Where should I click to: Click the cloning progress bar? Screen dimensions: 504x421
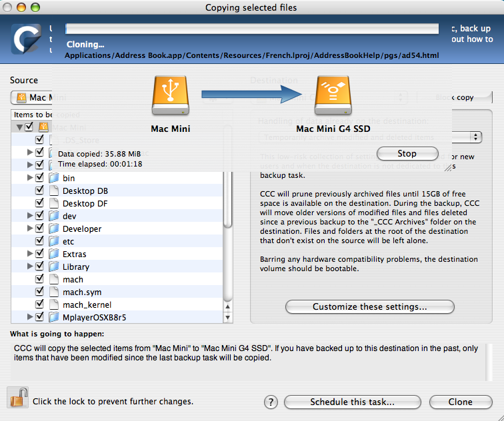[x=252, y=29]
